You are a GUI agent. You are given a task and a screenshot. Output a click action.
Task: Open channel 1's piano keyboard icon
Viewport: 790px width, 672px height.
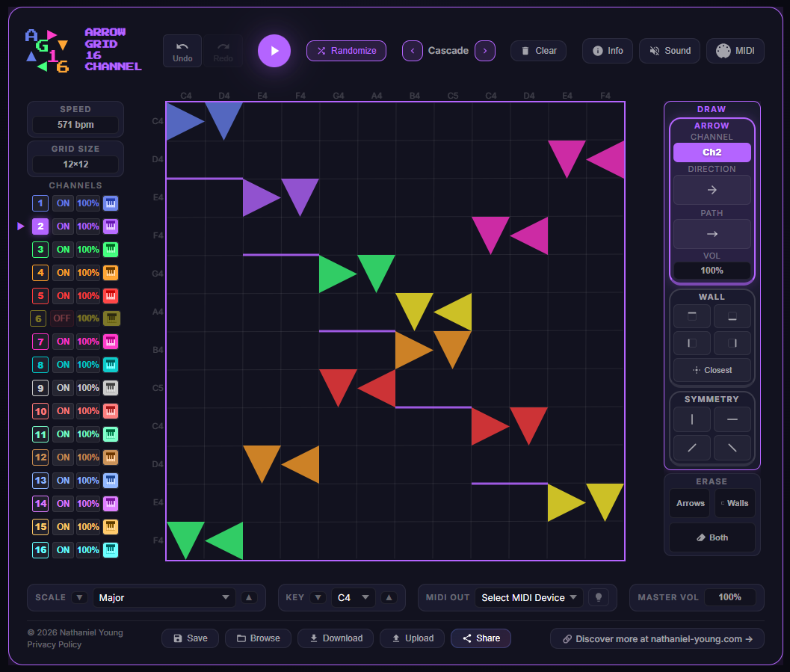pyautogui.click(x=111, y=203)
